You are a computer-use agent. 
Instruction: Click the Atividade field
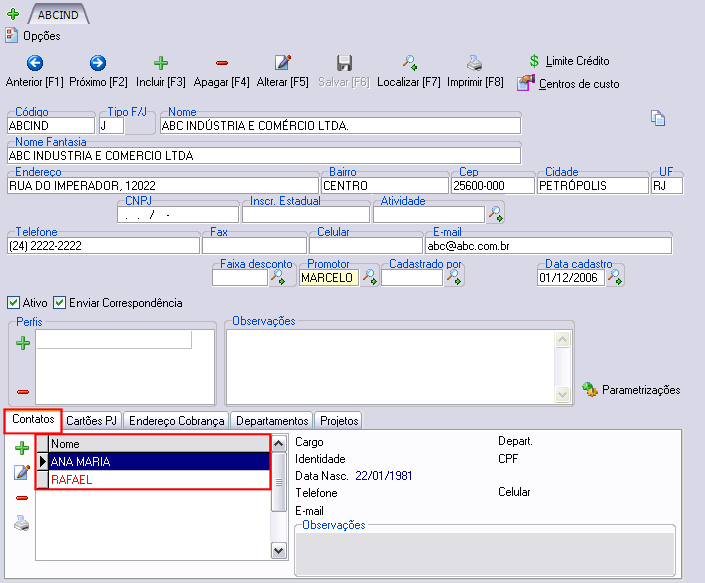pos(429,214)
